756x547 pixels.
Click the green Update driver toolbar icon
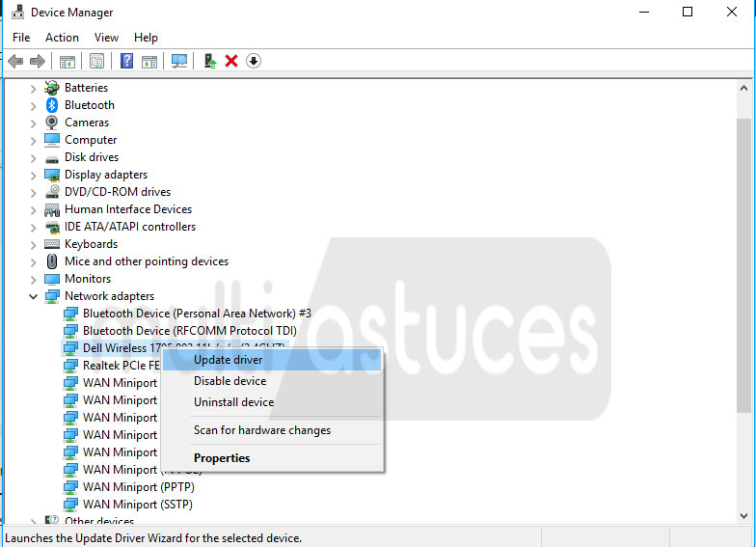(209, 61)
